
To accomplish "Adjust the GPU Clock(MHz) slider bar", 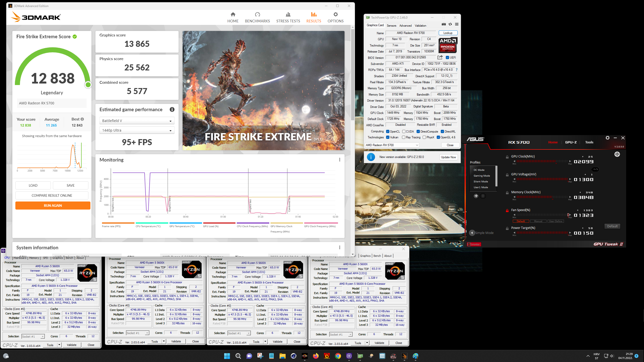I will tap(542, 161).
